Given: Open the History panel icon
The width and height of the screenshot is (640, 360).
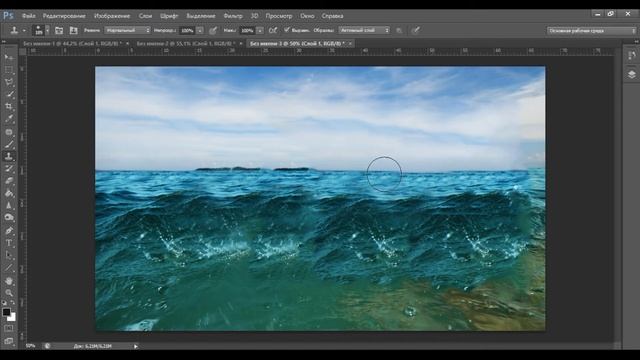Looking at the screenshot, I should tap(632, 56).
